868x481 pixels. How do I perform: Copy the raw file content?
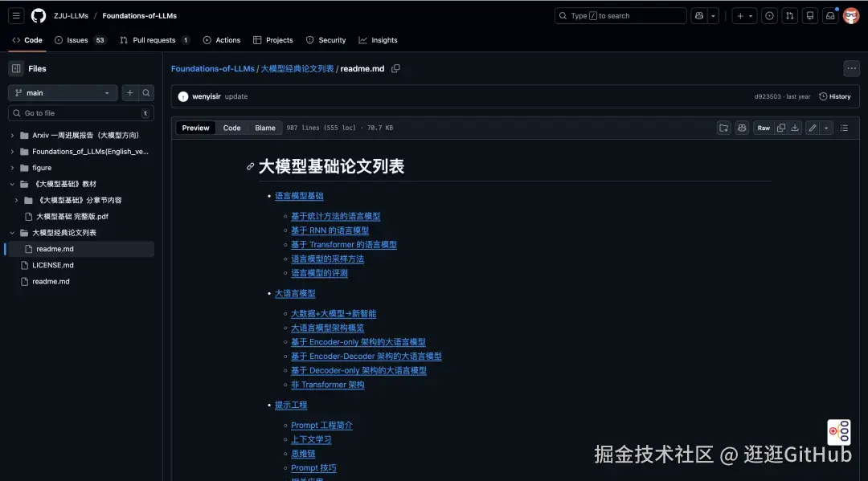point(781,128)
